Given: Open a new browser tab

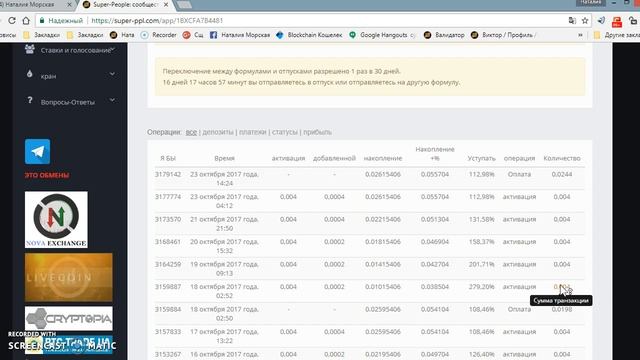Looking at the screenshot, I should [x=184, y=5].
